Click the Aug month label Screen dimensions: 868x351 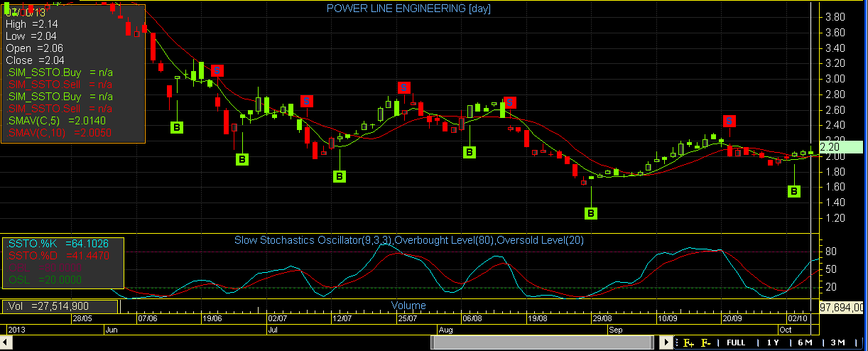pyautogui.click(x=446, y=330)
